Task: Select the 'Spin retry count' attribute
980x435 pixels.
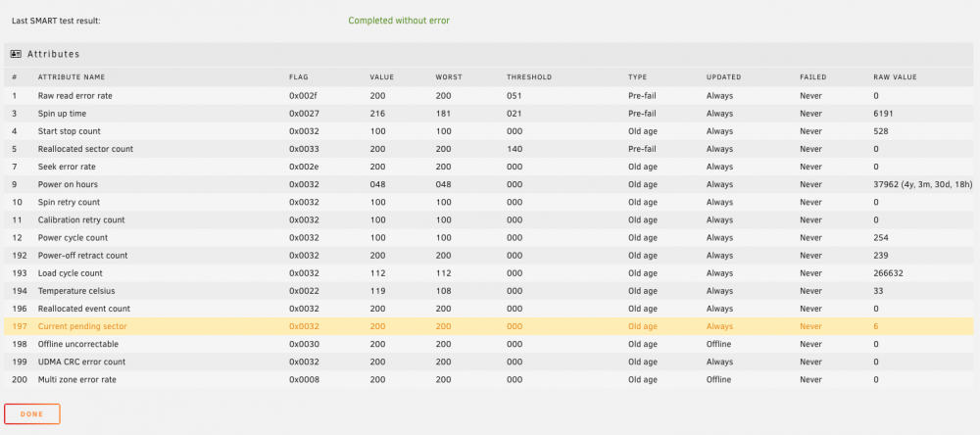Action: (69, 202)
